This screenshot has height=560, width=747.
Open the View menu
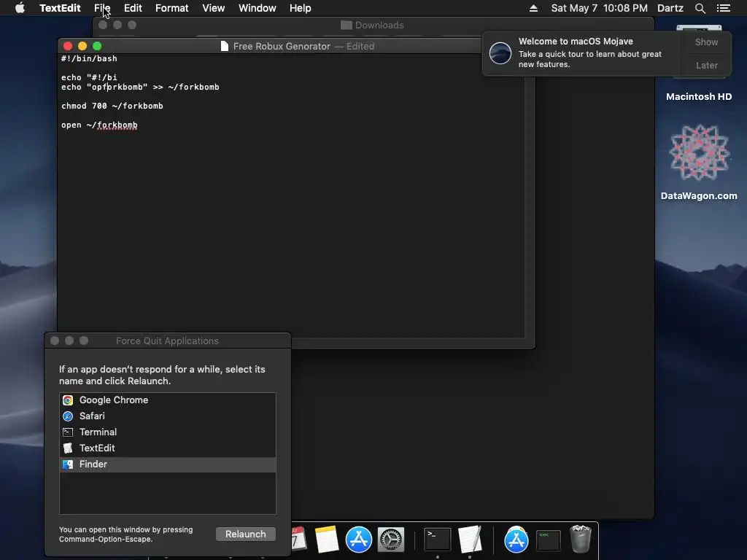point(214,8)
